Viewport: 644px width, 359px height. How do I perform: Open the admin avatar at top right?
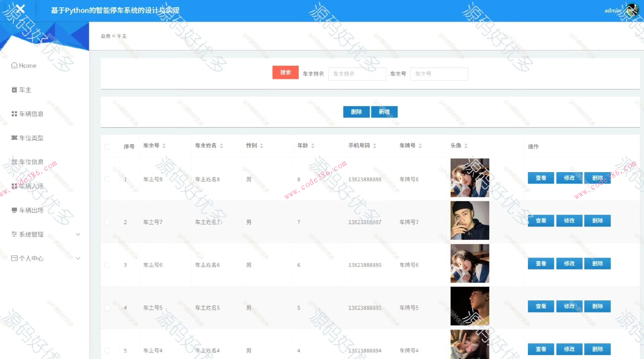pos(632,9)
